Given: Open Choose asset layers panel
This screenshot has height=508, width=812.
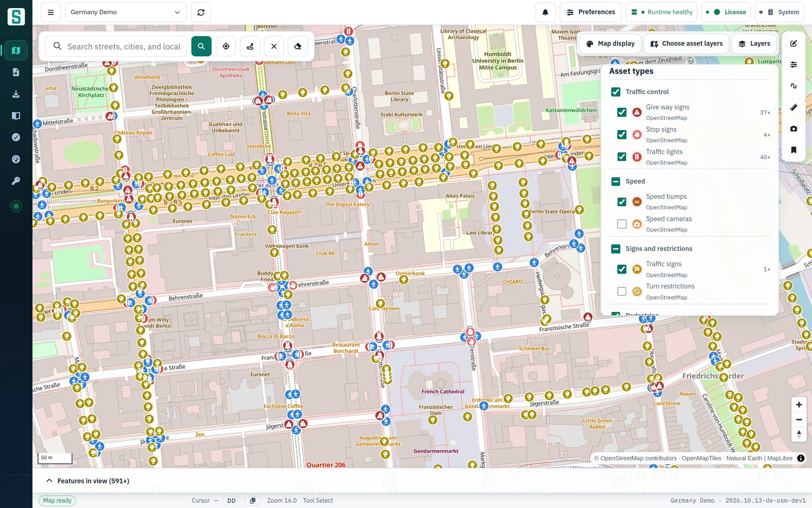Looking at the screenshot, I should tap(687, 44).
